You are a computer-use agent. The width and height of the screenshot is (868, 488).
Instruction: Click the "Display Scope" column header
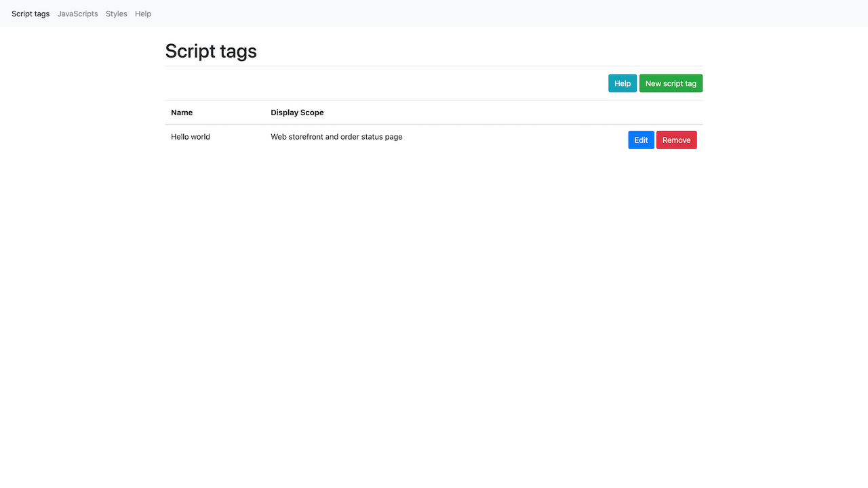[x=297, y=112]
